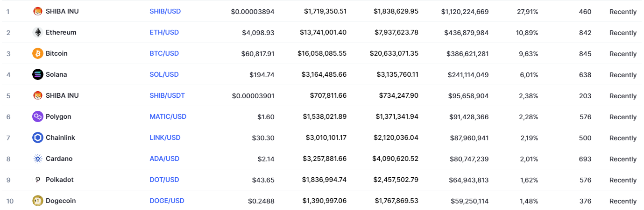Screen dimensions: 644x210
Task: Click the SHIBA INU icon in row 5
Action: 38,95
